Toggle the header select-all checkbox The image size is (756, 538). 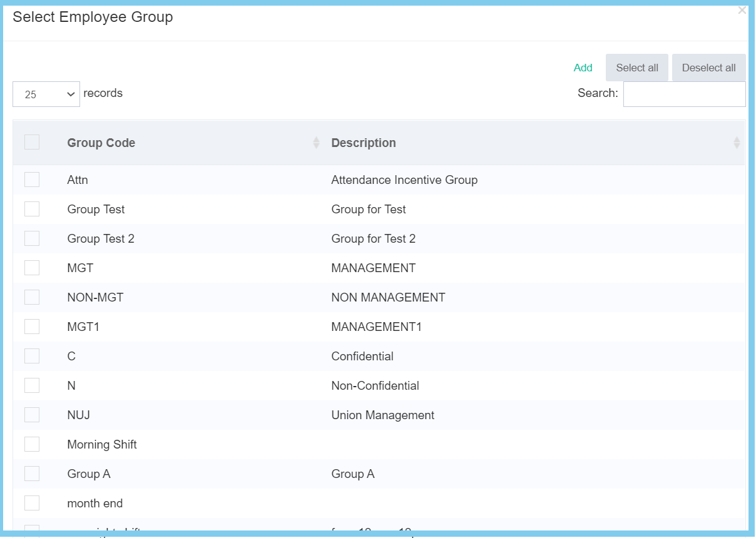32,142
